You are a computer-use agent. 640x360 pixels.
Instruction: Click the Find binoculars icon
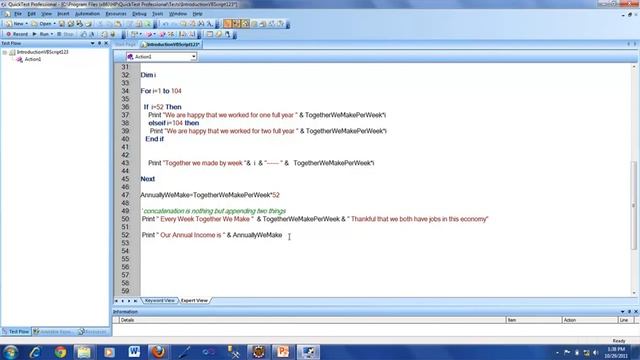pyautogui.click(x=201, y=24)
